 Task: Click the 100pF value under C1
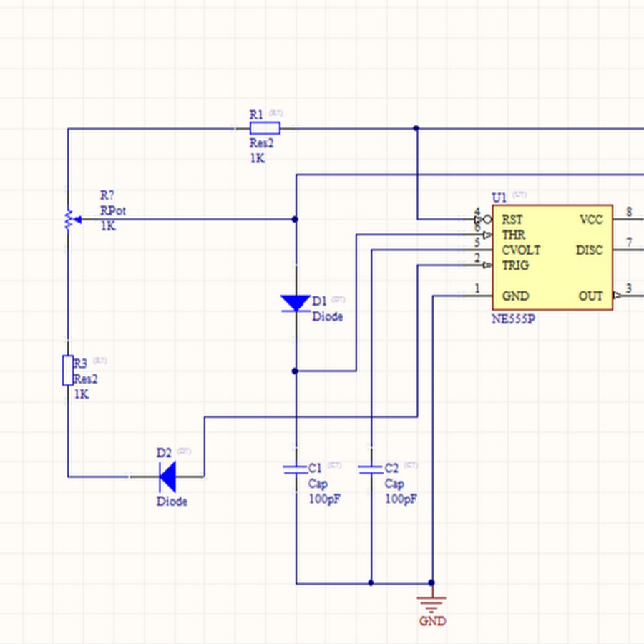pyautogui.click(x=324, y=499)
